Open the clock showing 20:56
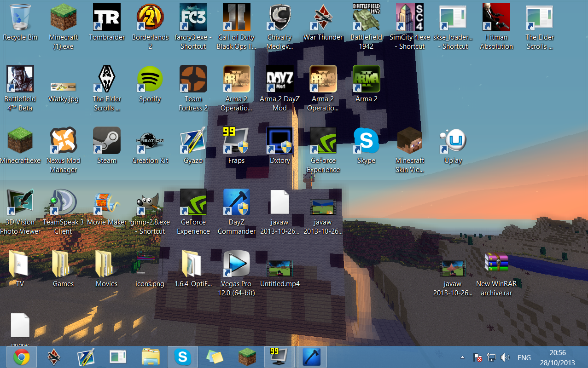The height and width of the screenshot is (368, 588). pos(558,357)
